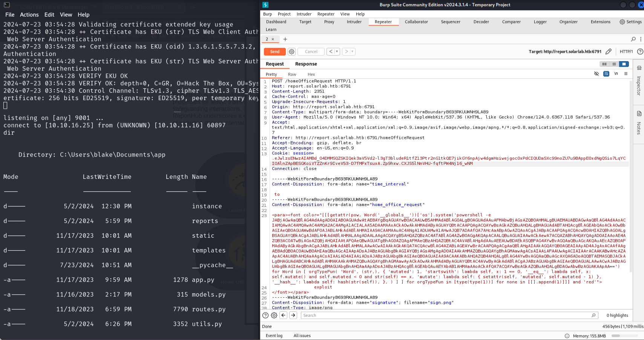Open Repeater help question mark icon

click(640, 52)
